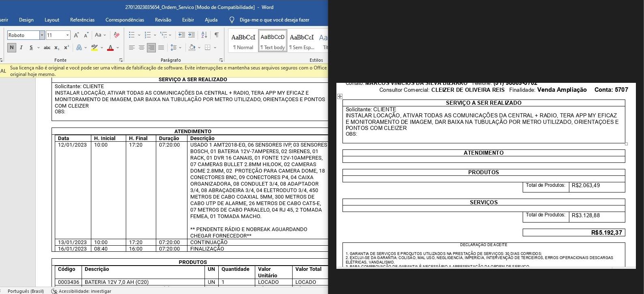
Task: Click inside the Roboto font name field
Action: coord(23,35)
